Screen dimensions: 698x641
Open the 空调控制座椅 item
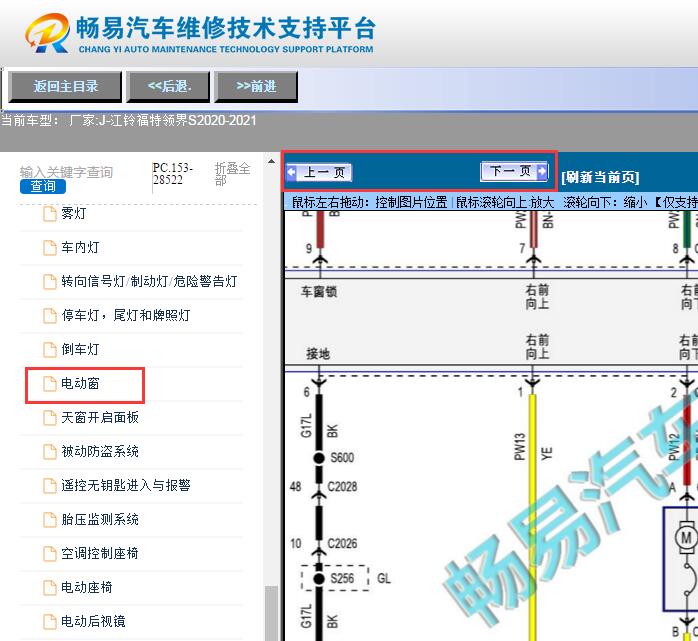tap(100, 553)
